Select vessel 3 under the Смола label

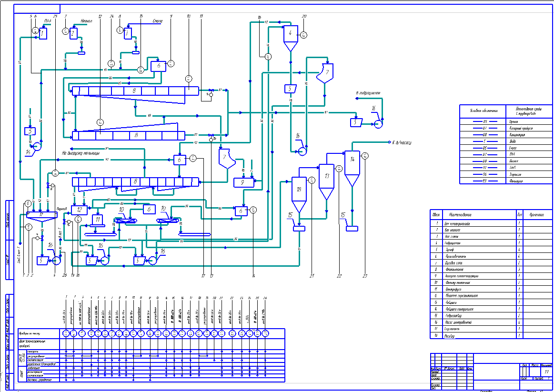click(x=128, y=33)
